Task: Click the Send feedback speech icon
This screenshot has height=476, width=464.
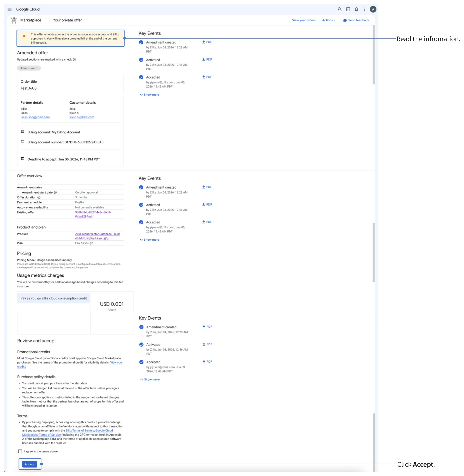Action: (x=345, y=20)
